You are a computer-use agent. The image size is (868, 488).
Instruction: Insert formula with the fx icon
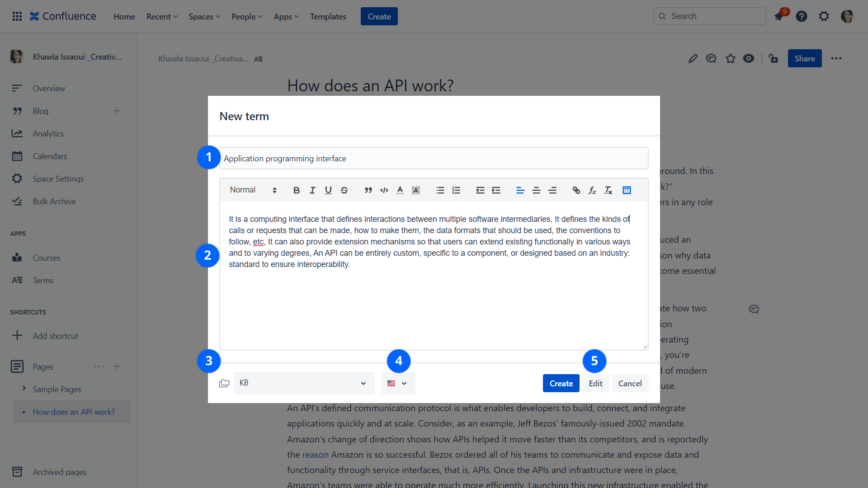tap(592, 190)
